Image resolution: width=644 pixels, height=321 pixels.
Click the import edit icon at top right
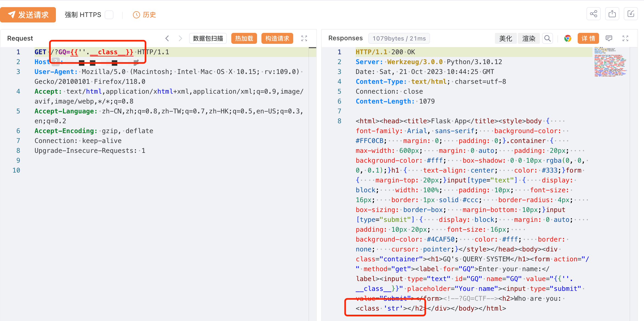(x=631, y=14)
